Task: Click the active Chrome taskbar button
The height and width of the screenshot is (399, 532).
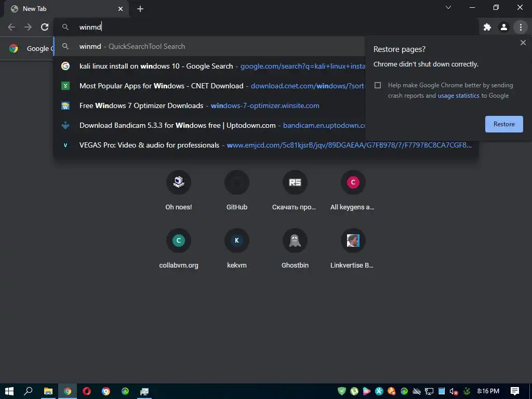Action: coord(68,391)
